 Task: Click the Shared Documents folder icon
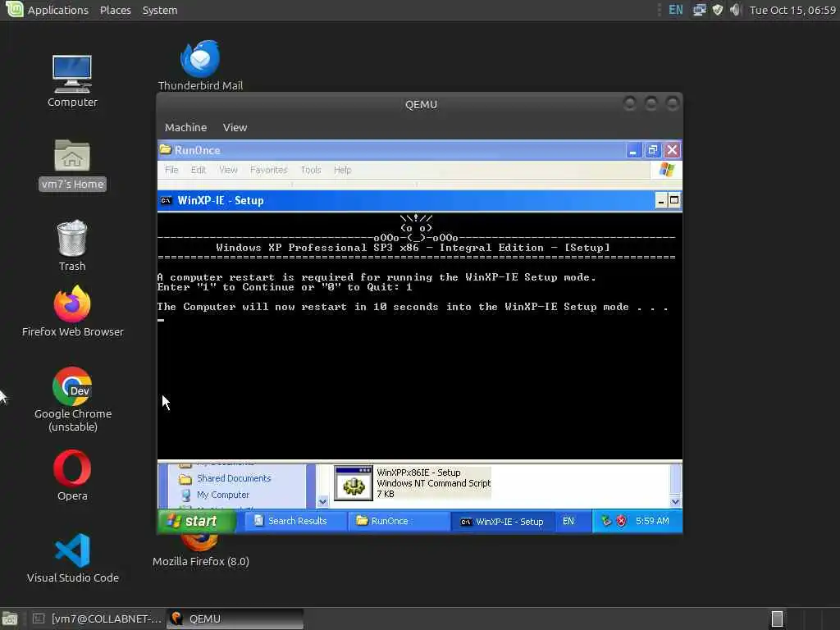(x=185, y=478)
